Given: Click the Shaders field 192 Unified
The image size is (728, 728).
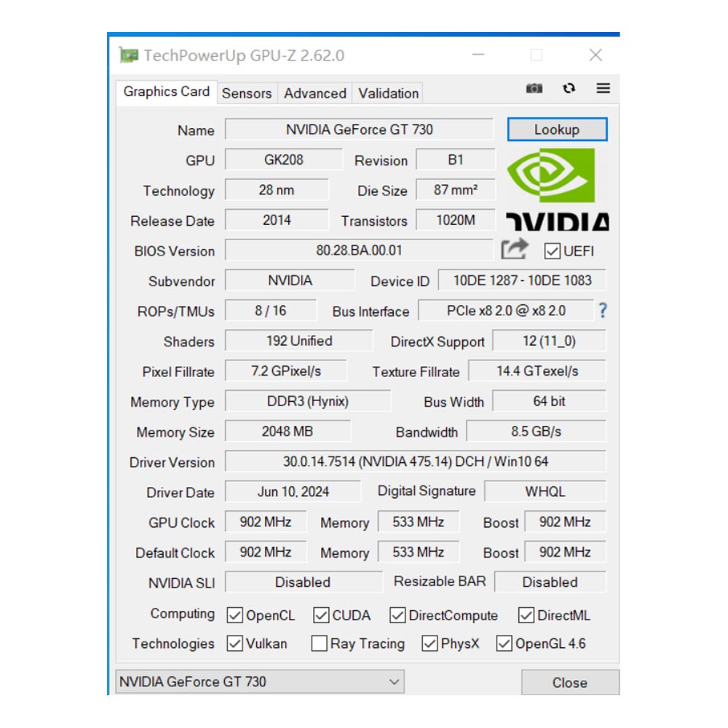Looking at the screenshot, I should point(299,341).
